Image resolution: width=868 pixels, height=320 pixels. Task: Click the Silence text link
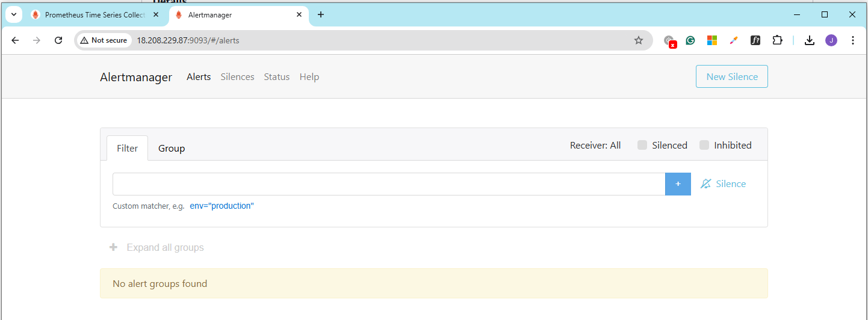tap(731, 184)
